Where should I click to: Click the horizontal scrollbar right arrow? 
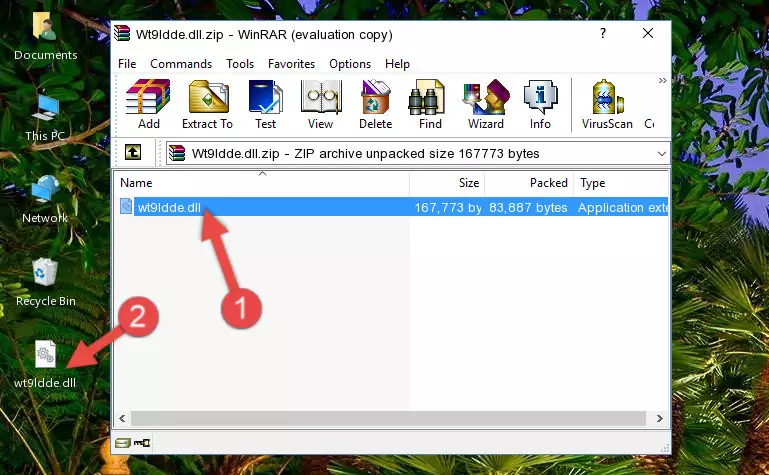659,419
